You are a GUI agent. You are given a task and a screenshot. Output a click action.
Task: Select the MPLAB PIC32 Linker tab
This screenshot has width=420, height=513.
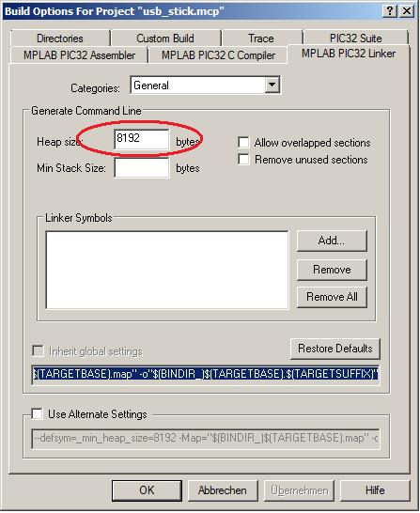tap(349, 54)
